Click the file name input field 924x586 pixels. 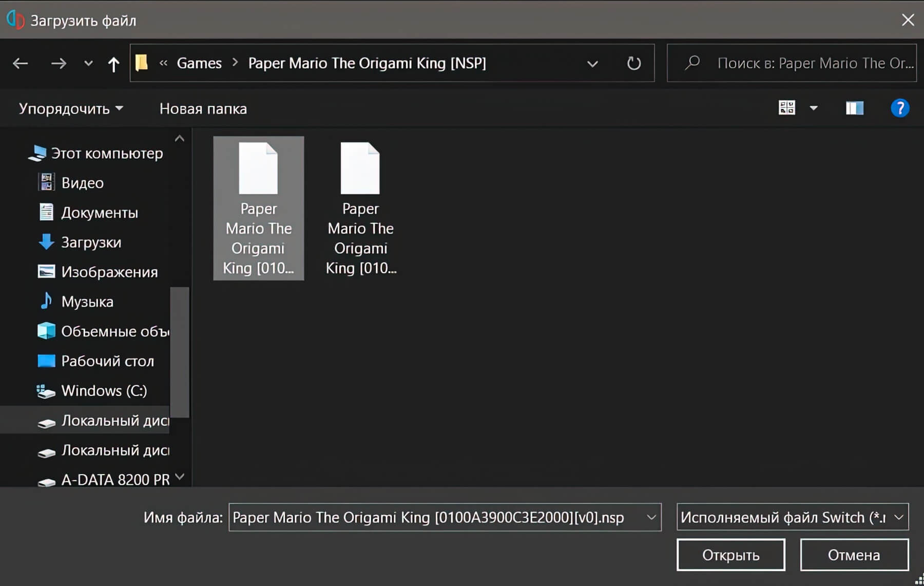point(436,517)
